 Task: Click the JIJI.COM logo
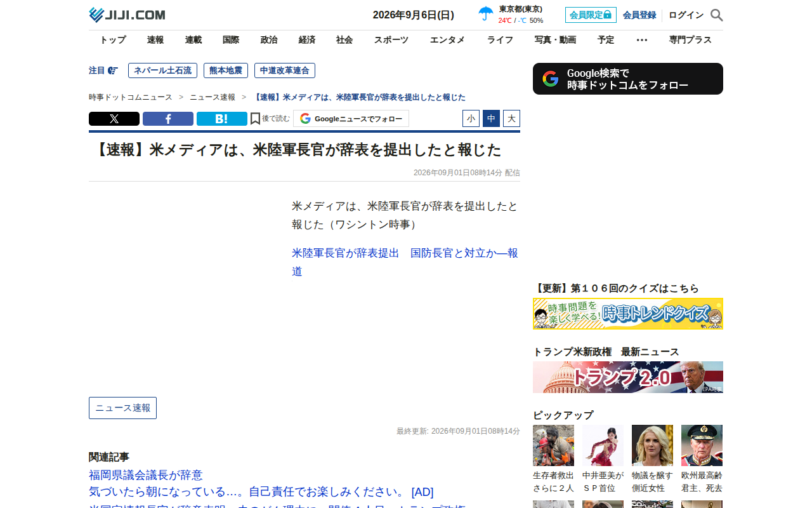[127, 15]
